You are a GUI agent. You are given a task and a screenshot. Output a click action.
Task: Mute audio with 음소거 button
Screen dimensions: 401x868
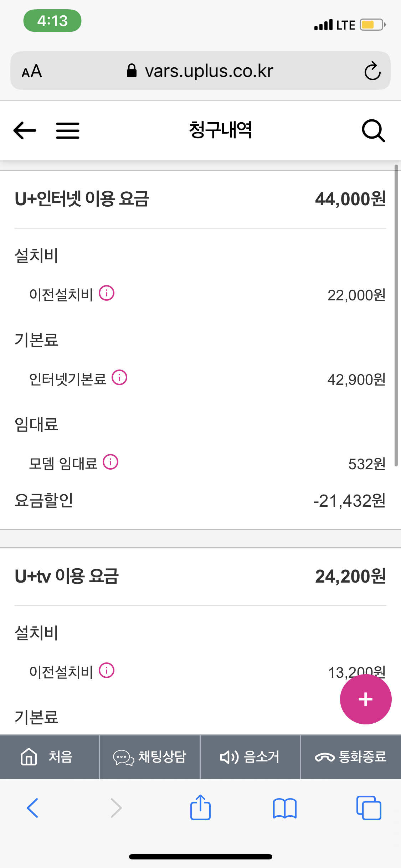click(x=250, y=757)
